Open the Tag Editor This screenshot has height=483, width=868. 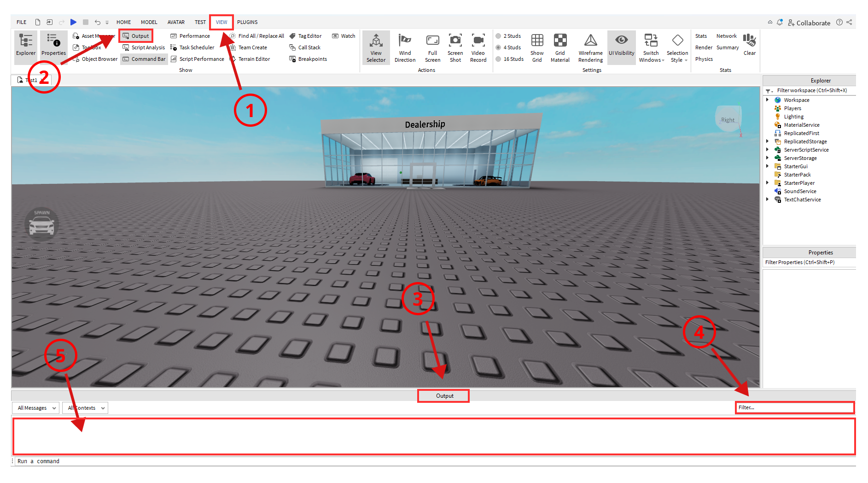(305, 36)
